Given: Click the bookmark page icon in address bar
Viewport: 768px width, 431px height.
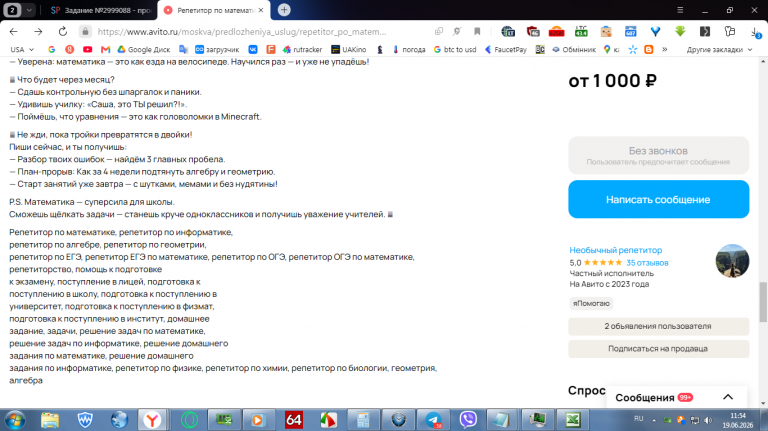Looking at the screenshot, I should [477, 31].
